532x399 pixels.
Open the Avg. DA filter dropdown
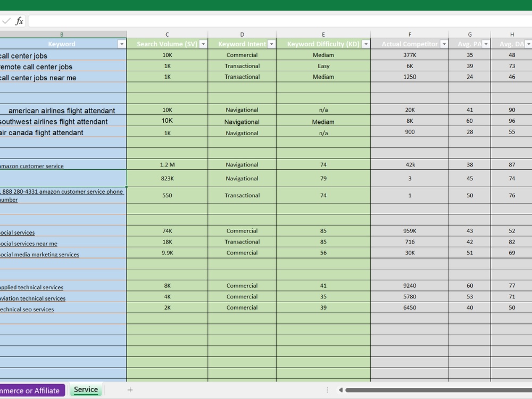(x=528, y=44)
